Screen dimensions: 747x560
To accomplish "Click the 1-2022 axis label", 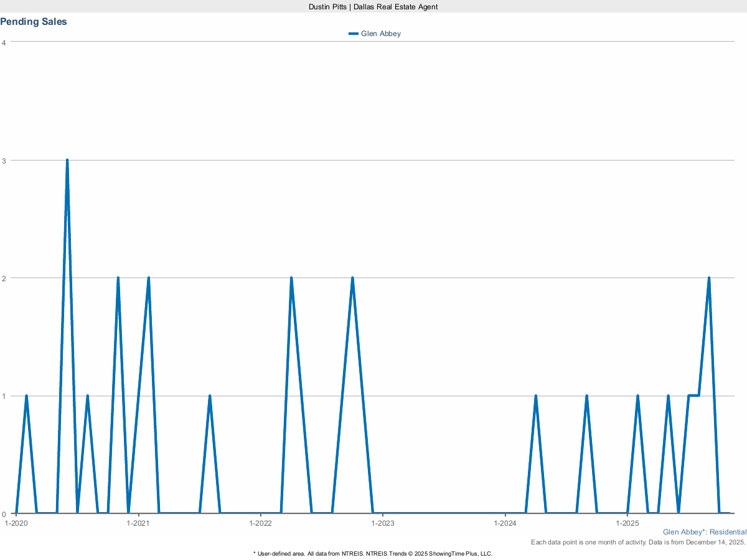I will [x=261, y=523].
